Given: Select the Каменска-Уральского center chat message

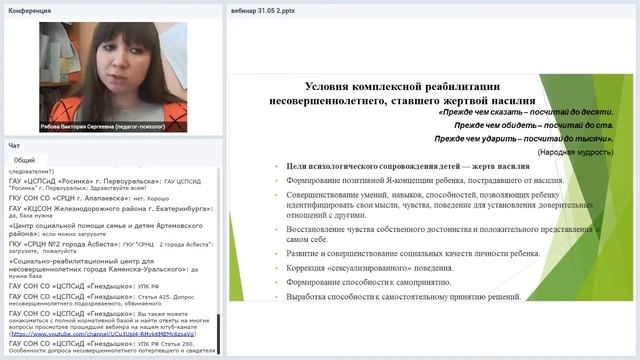Looking at the screenshot, I should (103, 269).
